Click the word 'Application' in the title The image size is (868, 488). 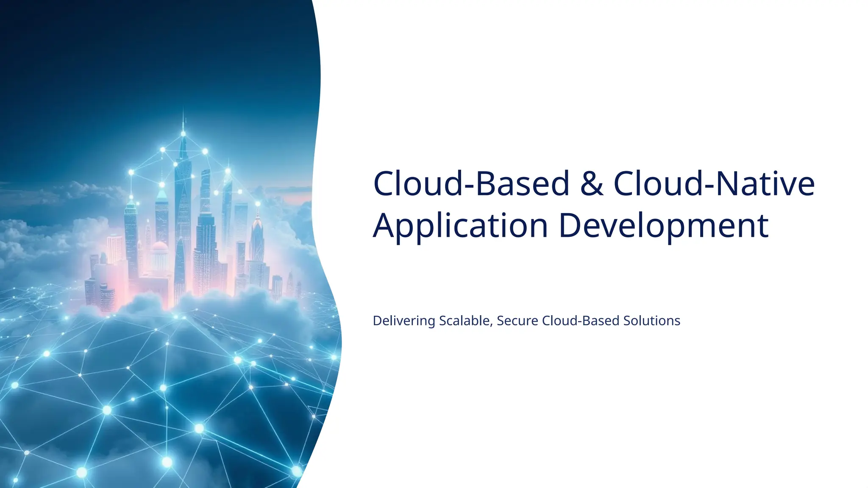(461, 225)
